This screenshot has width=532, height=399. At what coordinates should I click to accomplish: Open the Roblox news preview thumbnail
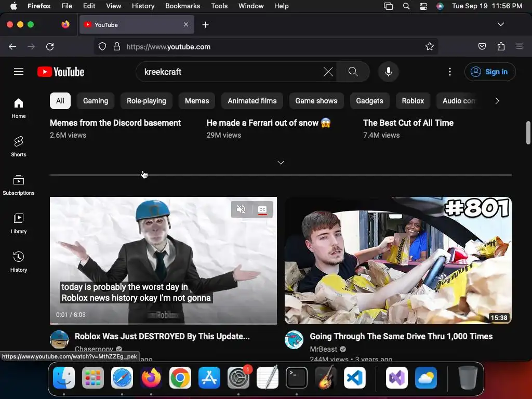coord(163,261)
